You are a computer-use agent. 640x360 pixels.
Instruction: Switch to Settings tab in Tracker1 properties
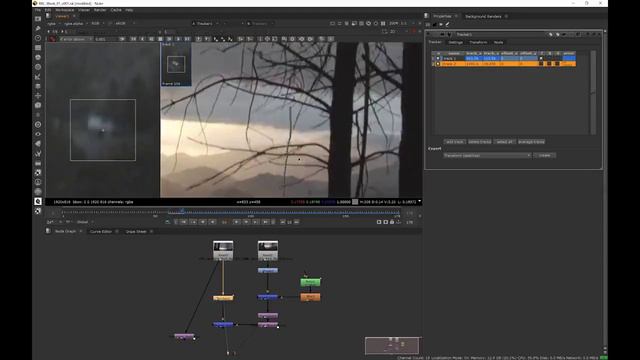click(x=456, y=42)
